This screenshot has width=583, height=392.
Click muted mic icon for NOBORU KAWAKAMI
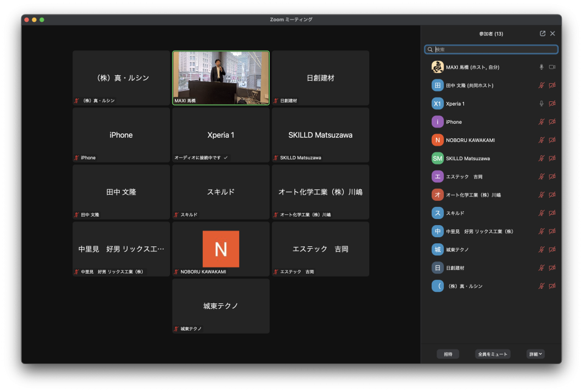point(541,140)
